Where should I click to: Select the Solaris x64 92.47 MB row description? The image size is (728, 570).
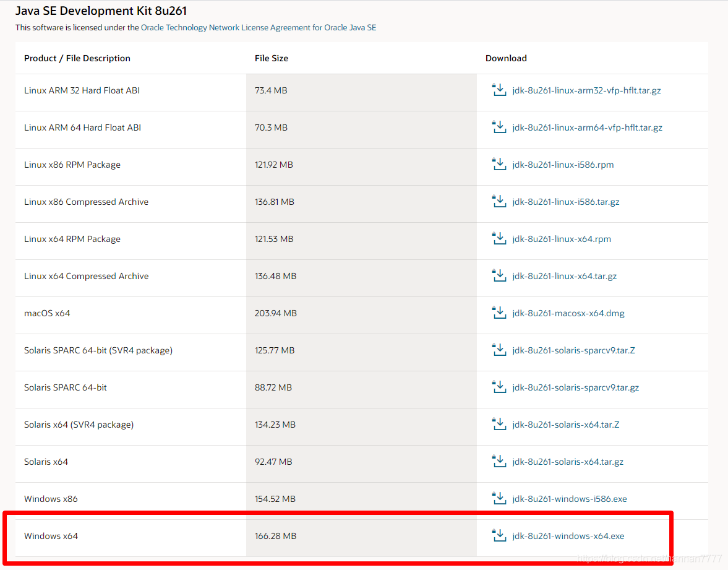[46, 462]
